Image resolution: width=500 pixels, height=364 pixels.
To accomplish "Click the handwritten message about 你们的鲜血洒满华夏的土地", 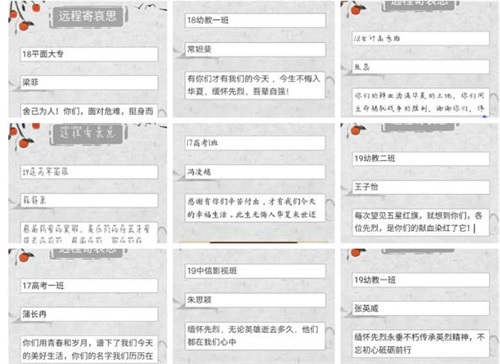I will click(421, 102).
